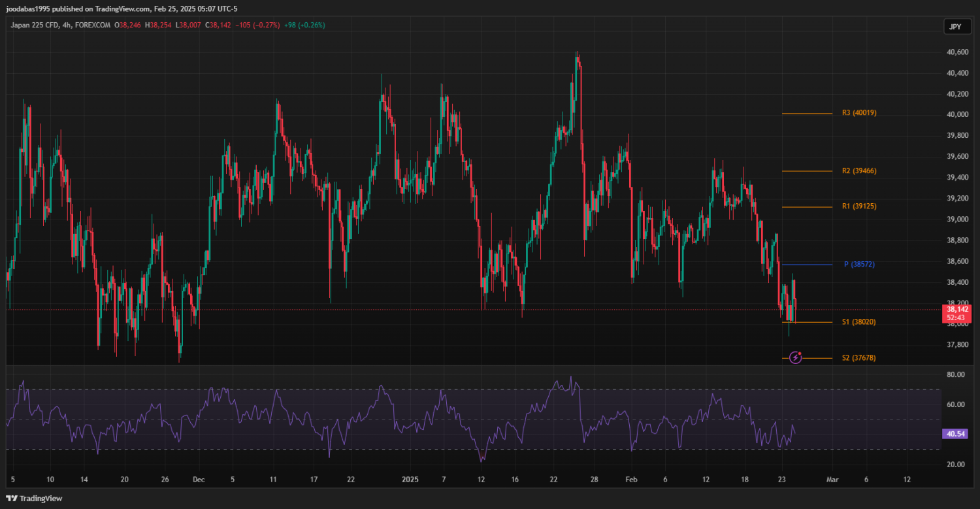This screenshot has height=509, width=980.
Task: Click the 39,200 price axis label
Action: (956, 199)
